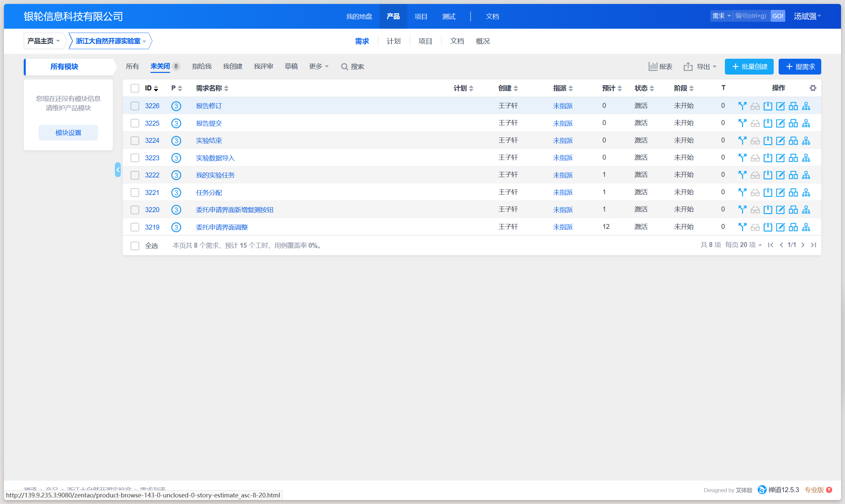Switch to the 计划 sub-navigation tab
The image size is (845, 504).
click(x=393, y=41)
